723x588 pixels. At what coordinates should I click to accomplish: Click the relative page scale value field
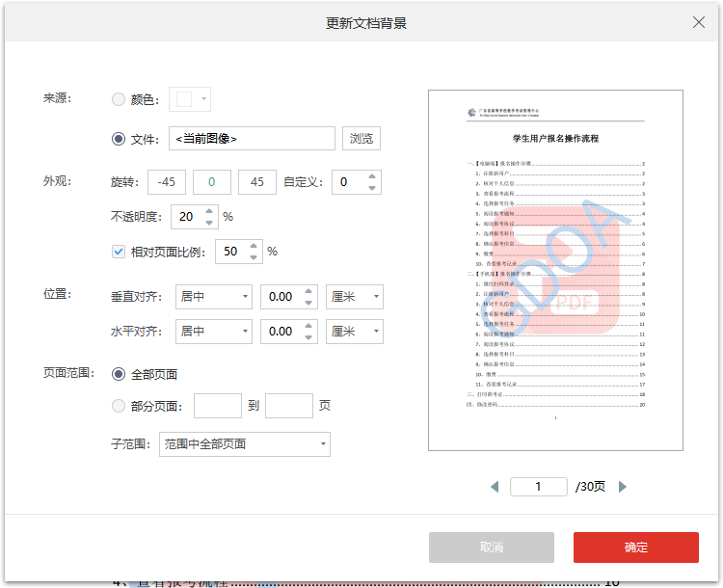[x=231, y=252]
